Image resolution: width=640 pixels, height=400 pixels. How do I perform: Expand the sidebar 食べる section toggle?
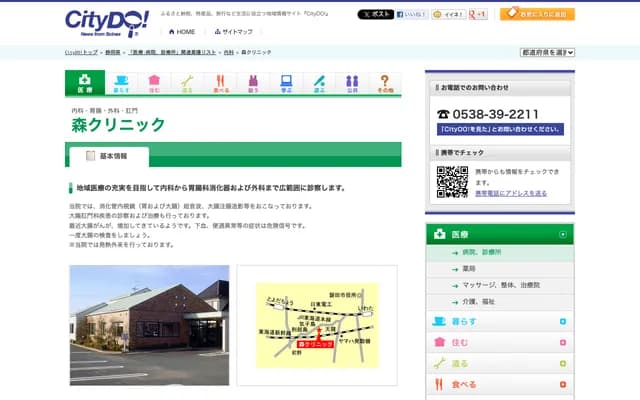point(563,384)
